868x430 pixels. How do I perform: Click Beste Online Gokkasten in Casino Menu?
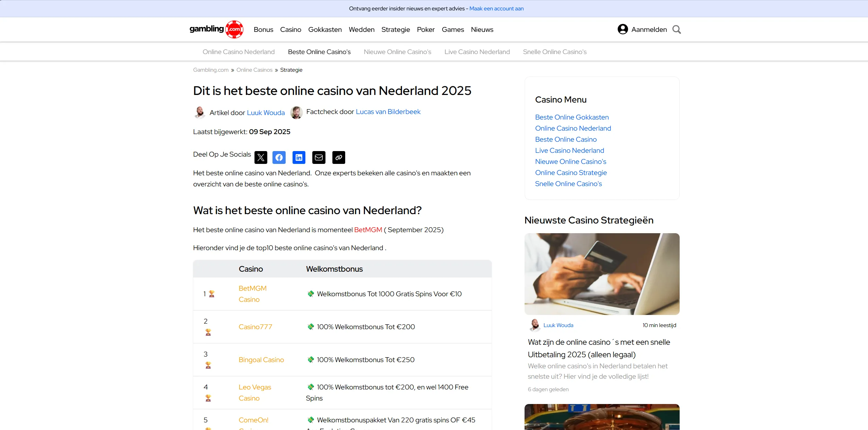click(x=572, y=117)
